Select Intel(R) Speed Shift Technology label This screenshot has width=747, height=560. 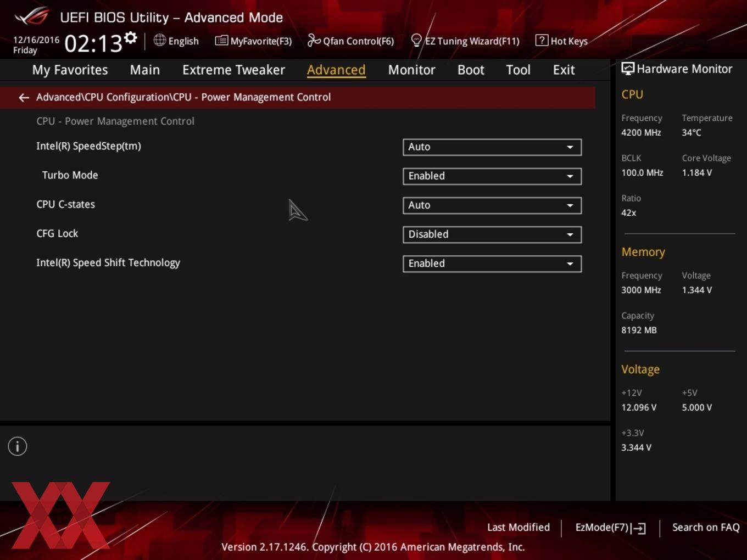[x=108, y=262]
